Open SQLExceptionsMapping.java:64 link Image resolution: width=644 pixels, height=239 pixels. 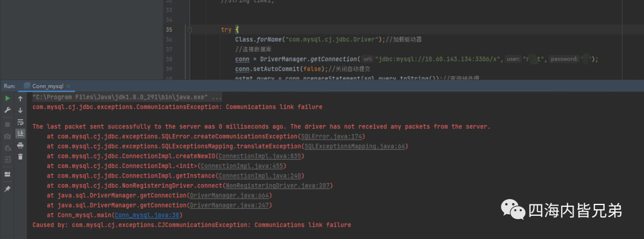coord(355,146)
